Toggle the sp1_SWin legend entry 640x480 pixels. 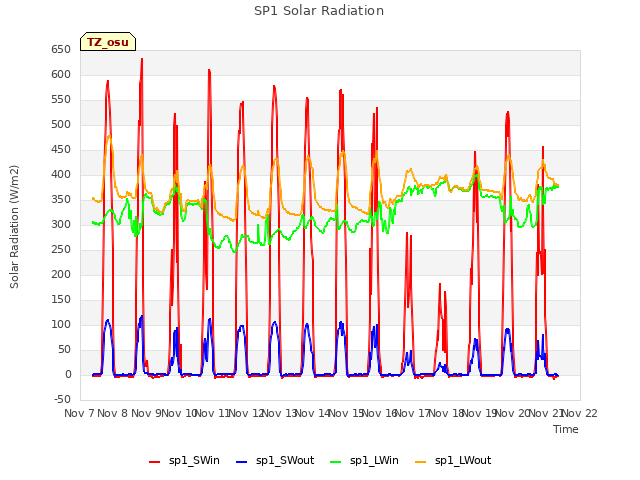(184, 460)
